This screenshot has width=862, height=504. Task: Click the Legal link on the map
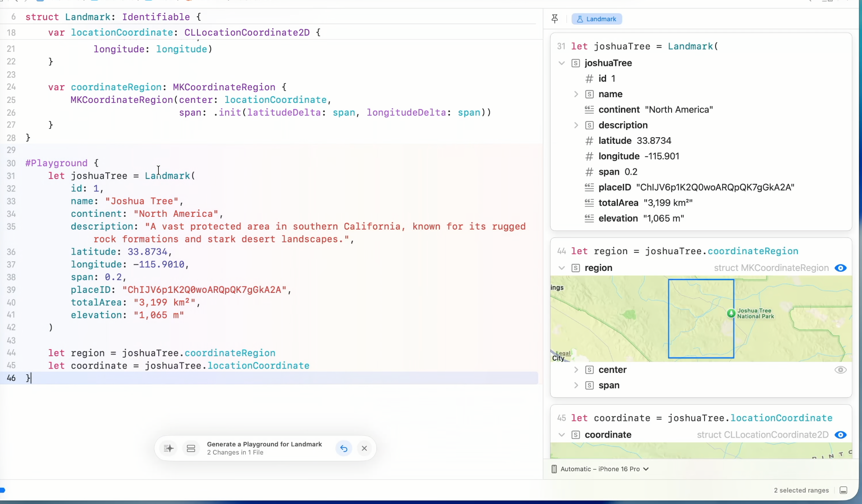click(x=563, y=353)
